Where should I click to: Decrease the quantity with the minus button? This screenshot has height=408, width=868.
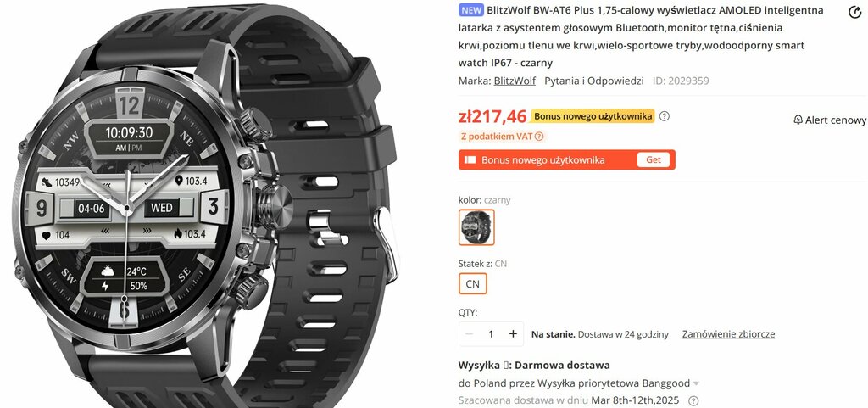pyautogui.click(x=470, y=334)
